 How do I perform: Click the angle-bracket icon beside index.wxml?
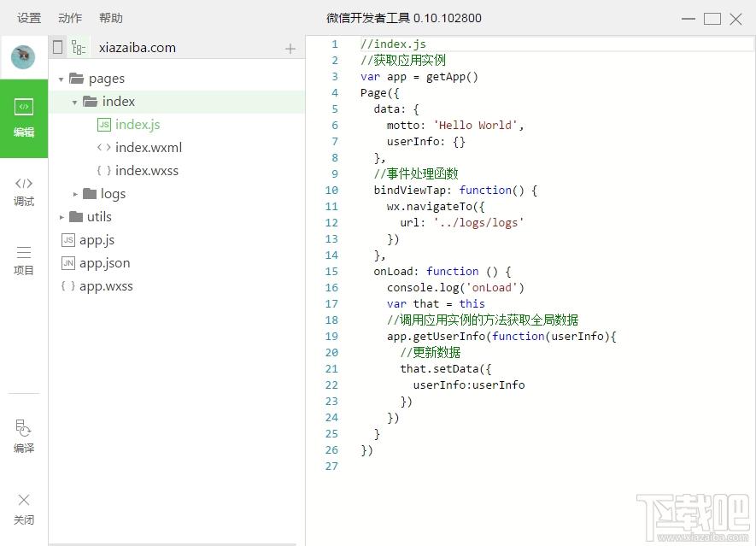[x=103, y=147]
